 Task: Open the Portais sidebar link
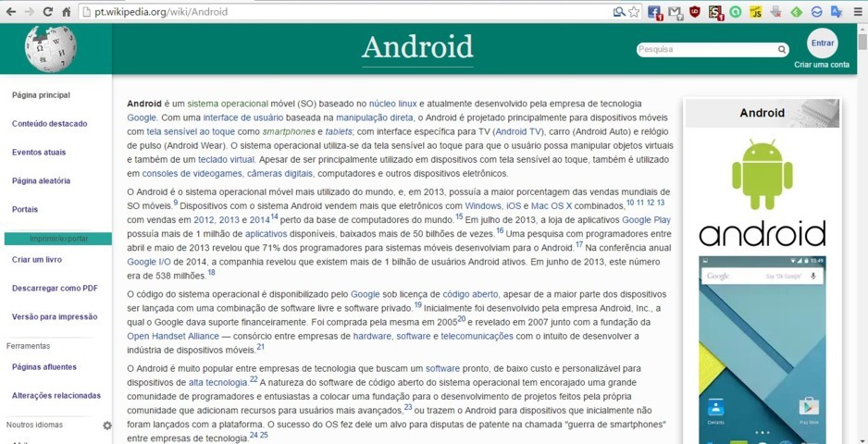pyautogui.click(x=25, y=210)
